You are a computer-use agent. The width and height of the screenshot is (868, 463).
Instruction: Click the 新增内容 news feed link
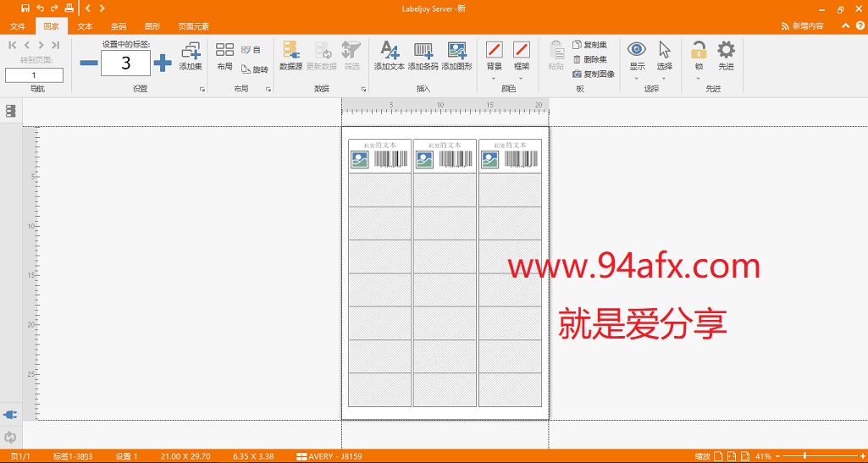coord(802,26)
